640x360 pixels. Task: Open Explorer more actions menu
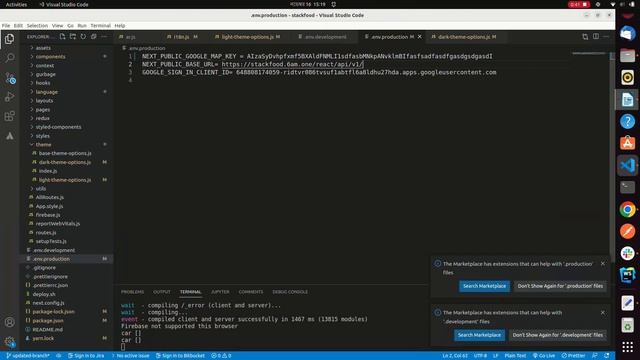(104, 37)
